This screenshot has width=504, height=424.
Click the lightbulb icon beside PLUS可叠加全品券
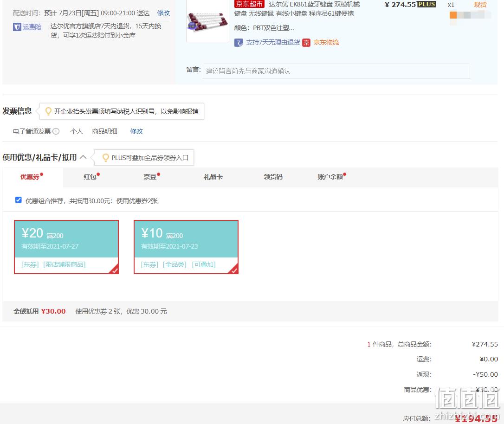(x=105, y=158)
